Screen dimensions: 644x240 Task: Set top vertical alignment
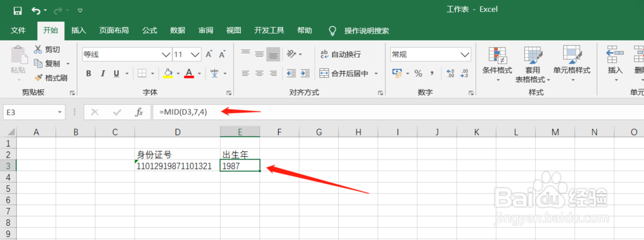[245, 53]
